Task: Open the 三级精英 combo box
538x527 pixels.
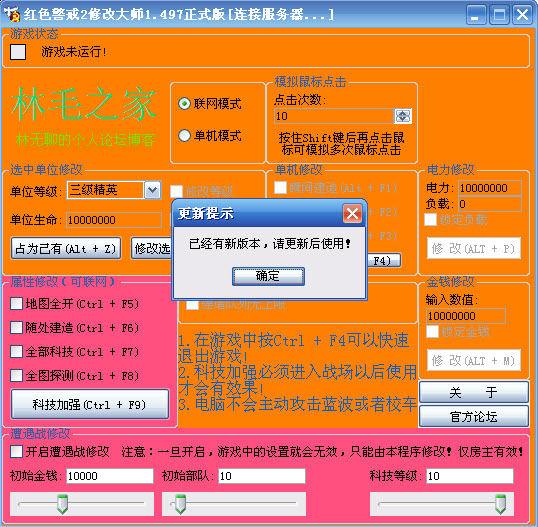Action: (x=114, y=190)
